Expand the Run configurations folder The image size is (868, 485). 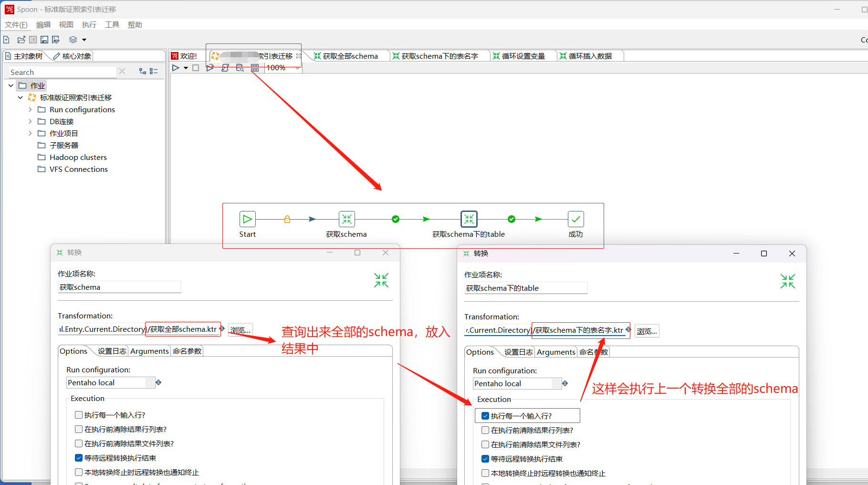coord(30,109)
